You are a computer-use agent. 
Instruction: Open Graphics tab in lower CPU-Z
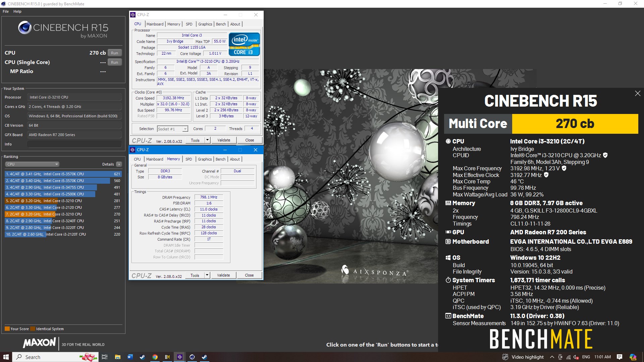(205, 159)
